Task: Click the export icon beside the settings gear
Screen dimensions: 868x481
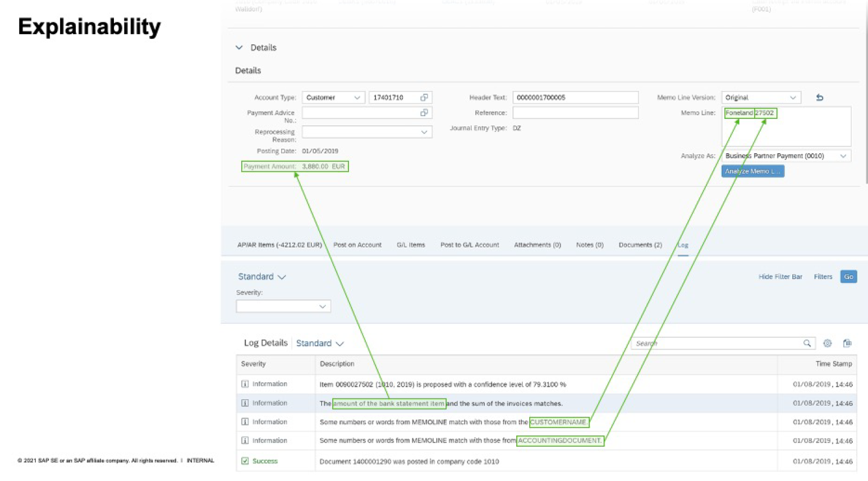Action: pos(847,343)
